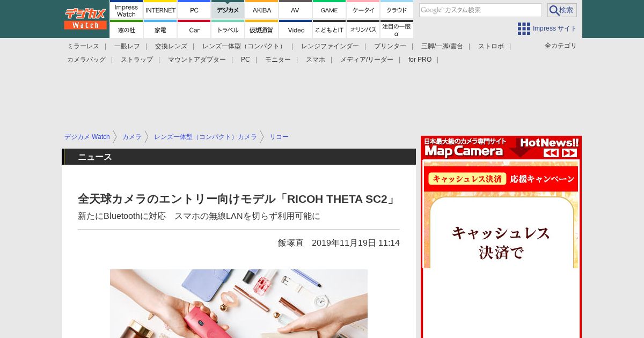
Task: Open the オリンパス tile
Action: pyautogui.click(x=363, y=30)
